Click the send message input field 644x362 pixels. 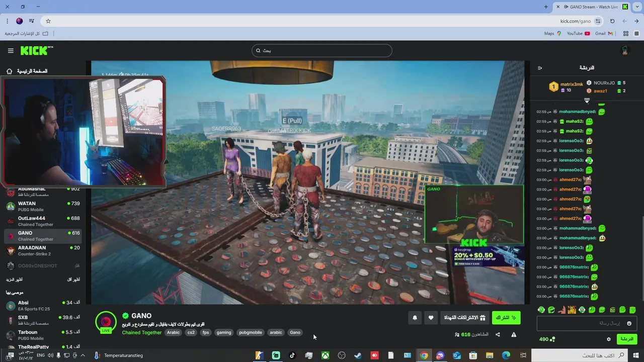[588, 323]
